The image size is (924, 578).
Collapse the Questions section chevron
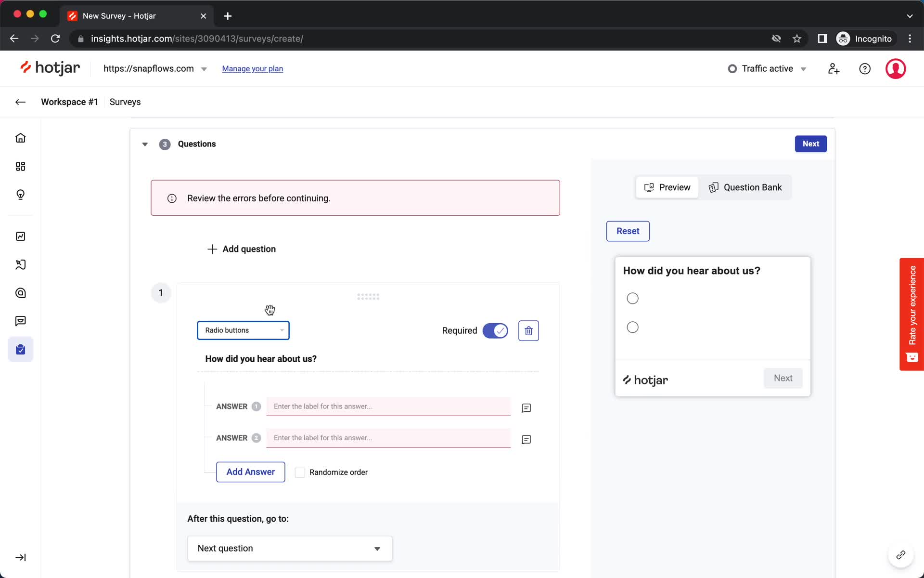pos(144,144)
